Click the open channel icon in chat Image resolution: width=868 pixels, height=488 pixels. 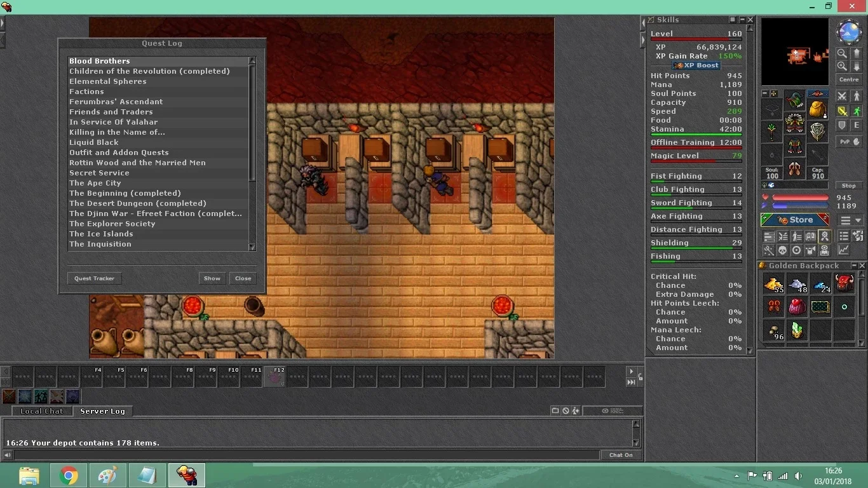[x=555, y=410]
